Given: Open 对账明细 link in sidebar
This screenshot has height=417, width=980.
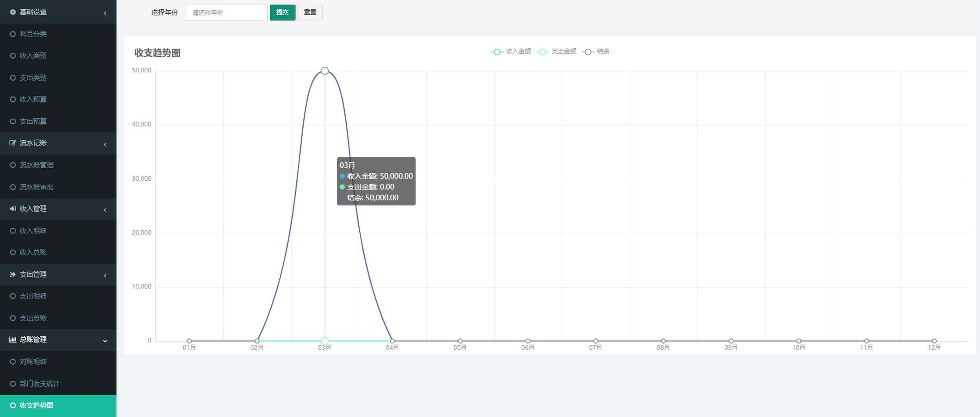Looking at the screenshot, I should [58, 362].
